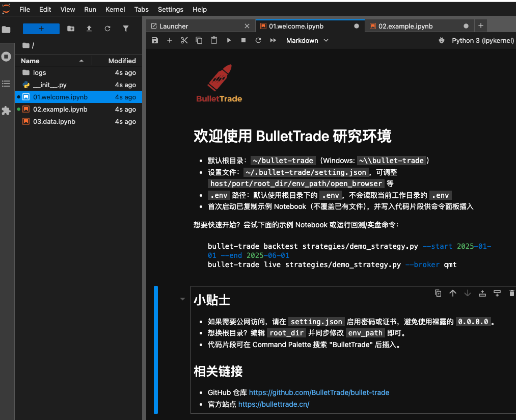Switch kernel via Python 3 (ipykernel)

click(483, 40)
